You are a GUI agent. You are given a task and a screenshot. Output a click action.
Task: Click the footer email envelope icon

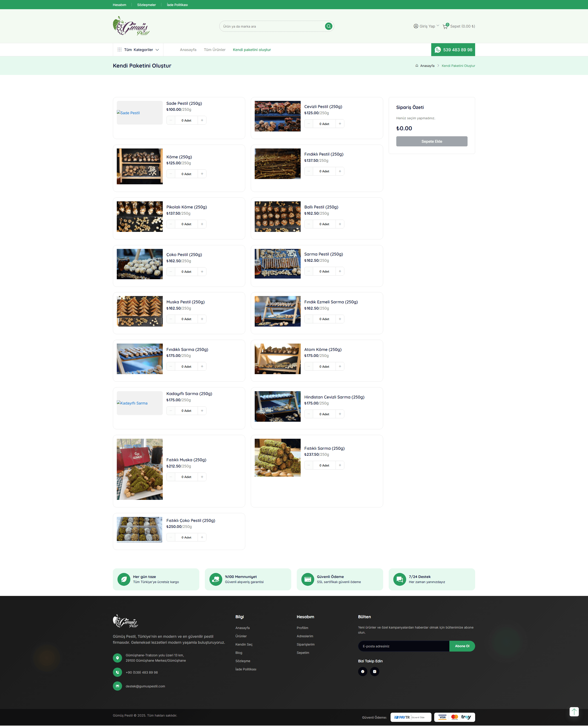pyautogui.click(x=117, y=686)
